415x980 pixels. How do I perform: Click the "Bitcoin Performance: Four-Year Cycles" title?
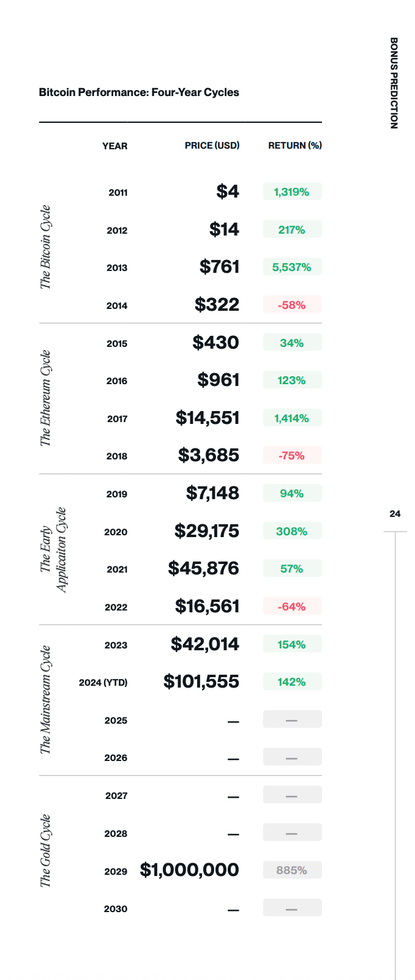(x=139, y=92)
